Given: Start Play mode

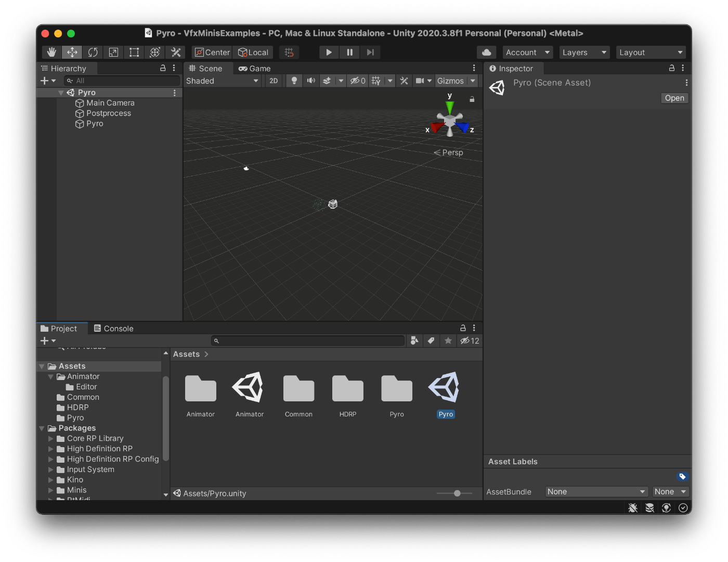Looking at the screenshot, I should [x=329, y=52].
